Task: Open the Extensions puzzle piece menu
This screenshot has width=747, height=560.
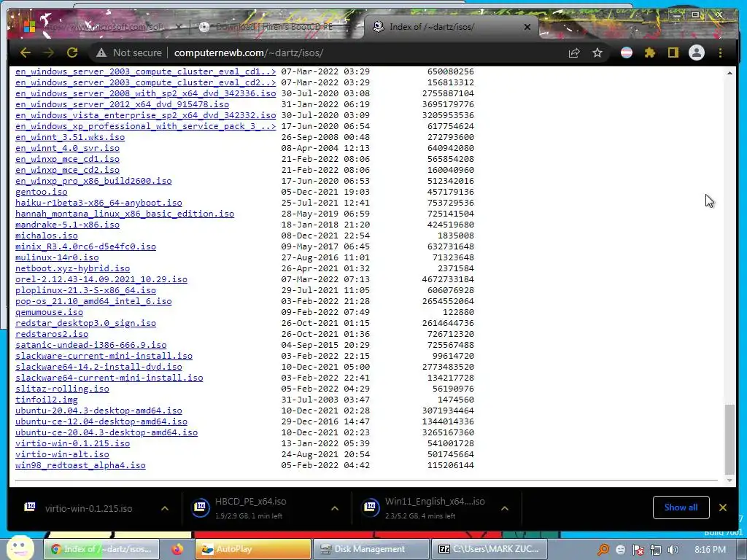Action: point(650,52)
